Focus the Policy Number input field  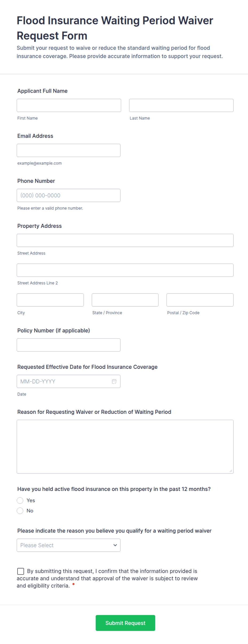69,345
